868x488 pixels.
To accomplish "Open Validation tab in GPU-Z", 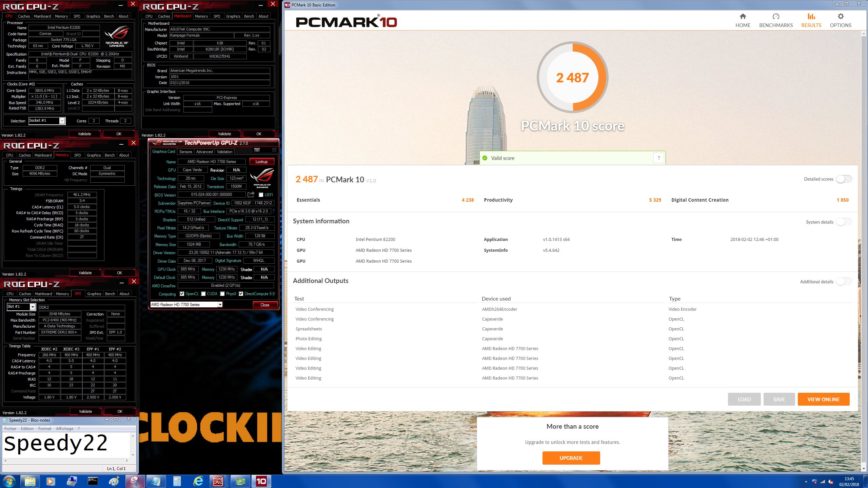I will click(x=225, y=152).
